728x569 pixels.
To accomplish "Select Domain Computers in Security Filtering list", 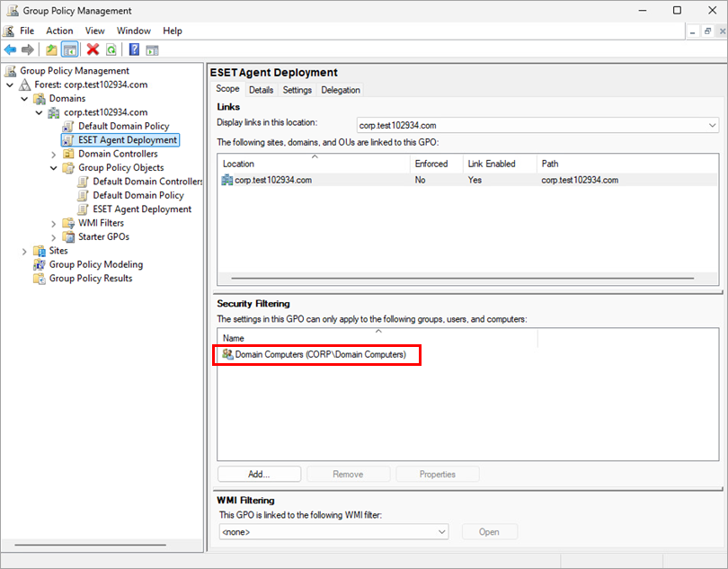I will (x=319, y=355).
